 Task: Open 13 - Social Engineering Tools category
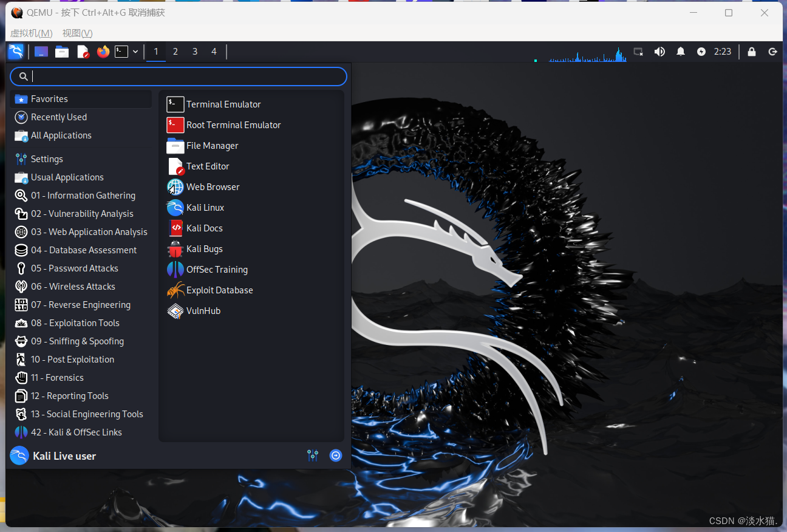point(81,414)
